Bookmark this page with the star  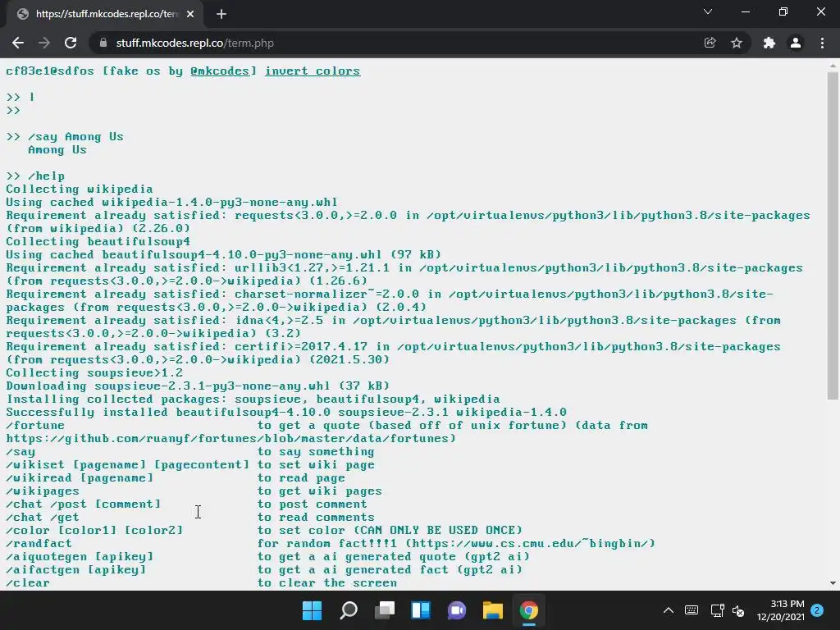coord(737,43)
